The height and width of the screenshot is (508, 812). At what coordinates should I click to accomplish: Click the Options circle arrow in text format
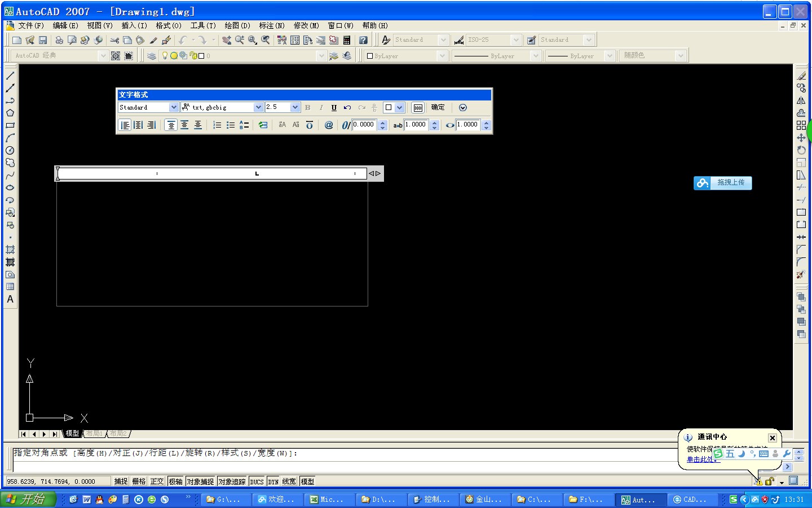[463, 108]
